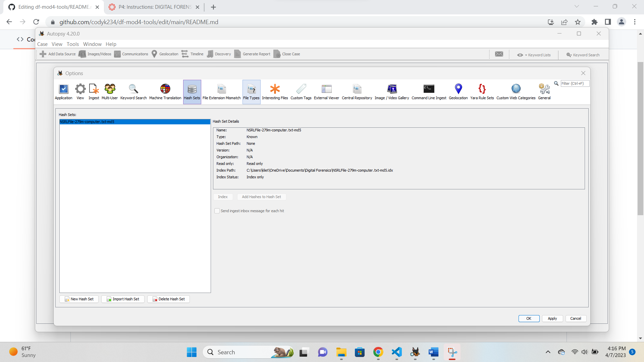
Task: Open Central Repository settings
Action: pyautogui.click(x=357, y=91)
